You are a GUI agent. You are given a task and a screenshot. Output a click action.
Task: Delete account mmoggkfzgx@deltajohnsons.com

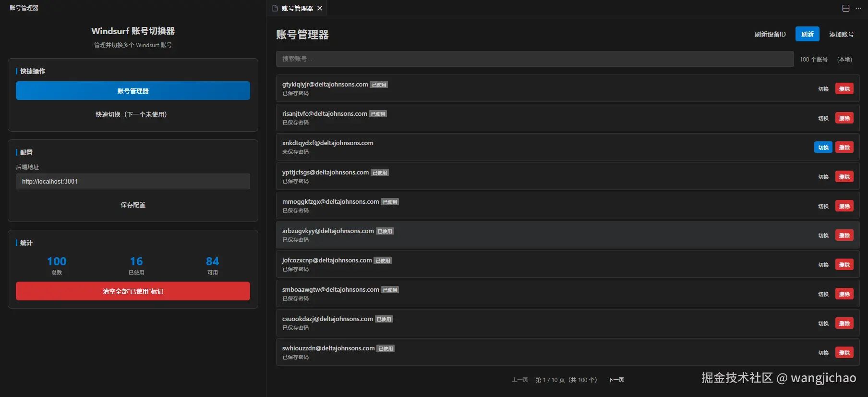[844, 206]
